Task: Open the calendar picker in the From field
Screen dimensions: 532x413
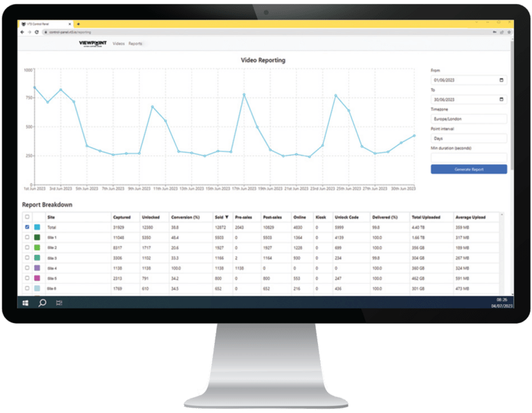Action: pyautogui.click(x=501, y=80)
